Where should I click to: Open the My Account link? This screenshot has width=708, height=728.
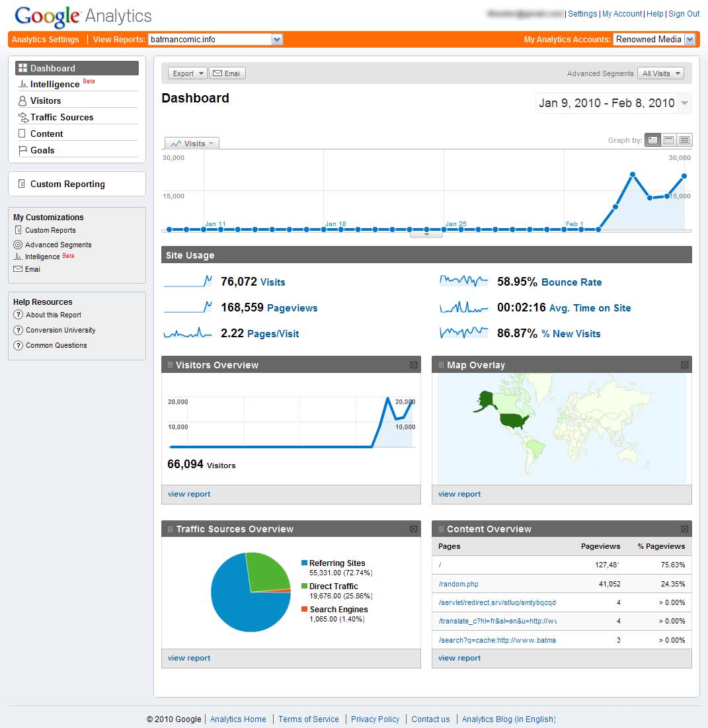(622, 14)
